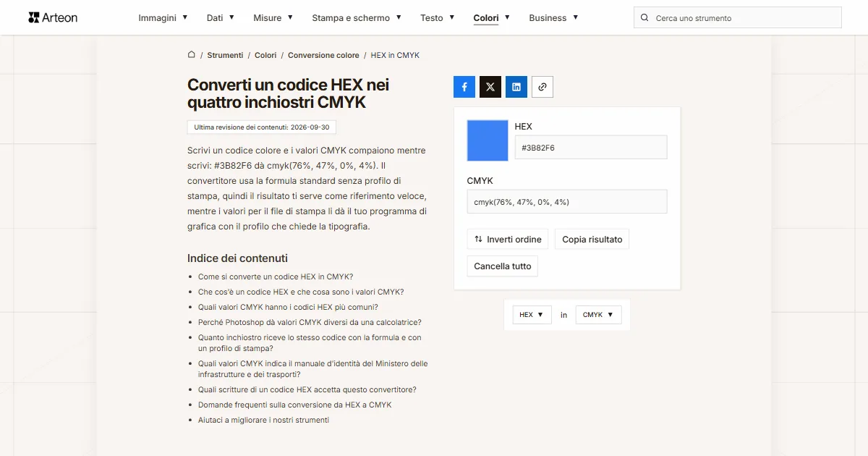Open the Business menu
The height and width of the screenshot is (456, 868).
pos(553,17)
